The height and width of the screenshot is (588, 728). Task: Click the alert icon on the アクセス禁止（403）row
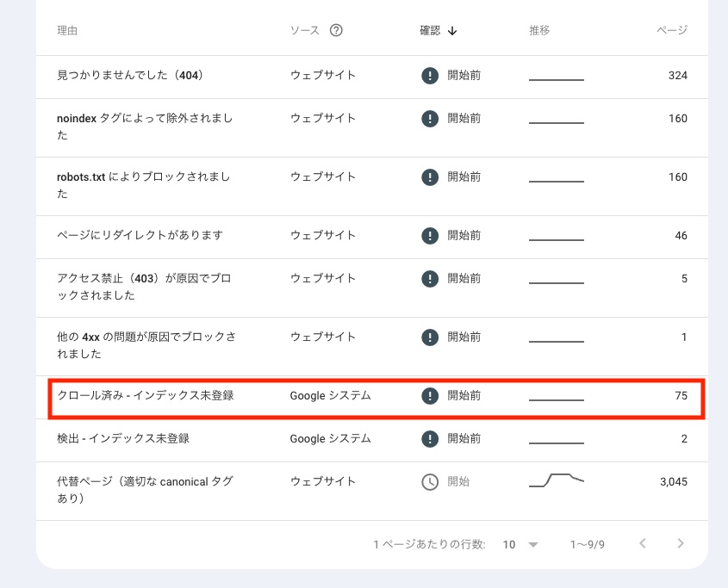pyautogui.click(x=429, y=278)
